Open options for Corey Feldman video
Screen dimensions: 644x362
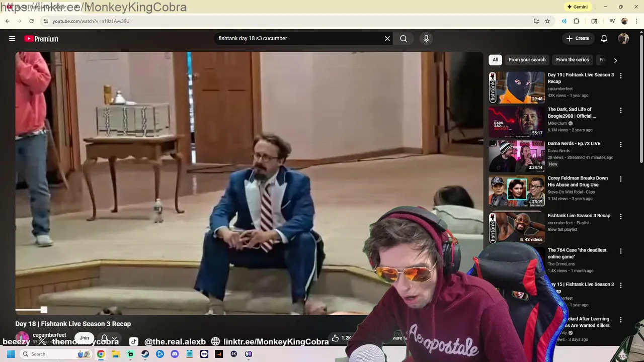pyautogui.click(x=620, y=179)
